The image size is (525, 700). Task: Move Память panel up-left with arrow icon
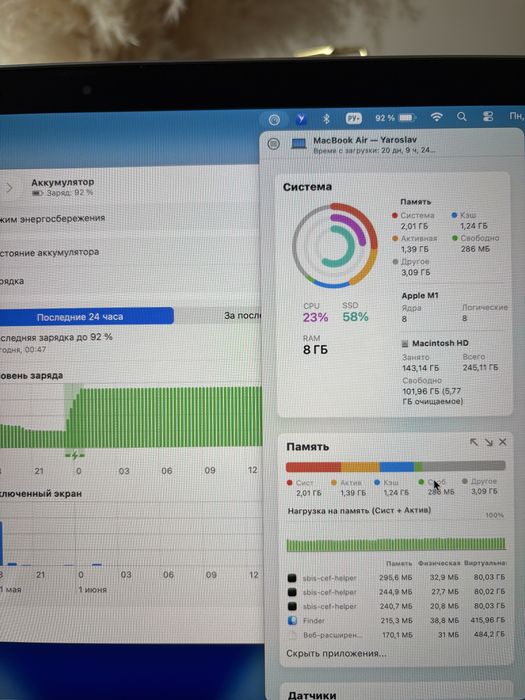pos(474,442)
